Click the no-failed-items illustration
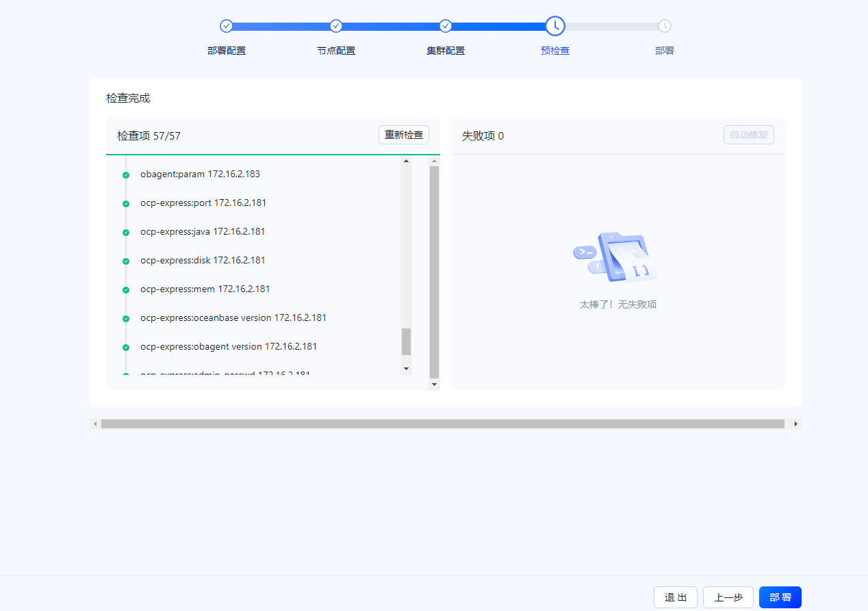This screenshot has height=611, width=868. pyautogui.click(x=615, y=258)
